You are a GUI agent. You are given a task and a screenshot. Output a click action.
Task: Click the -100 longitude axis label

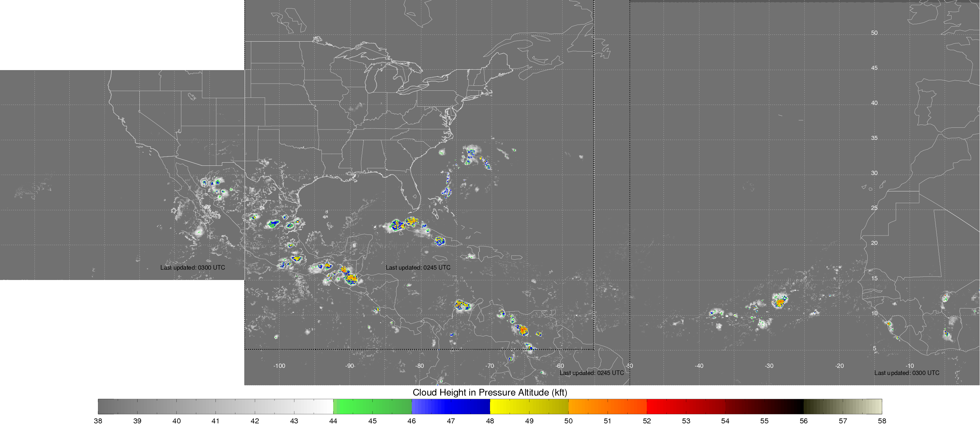tap(279, 365)
